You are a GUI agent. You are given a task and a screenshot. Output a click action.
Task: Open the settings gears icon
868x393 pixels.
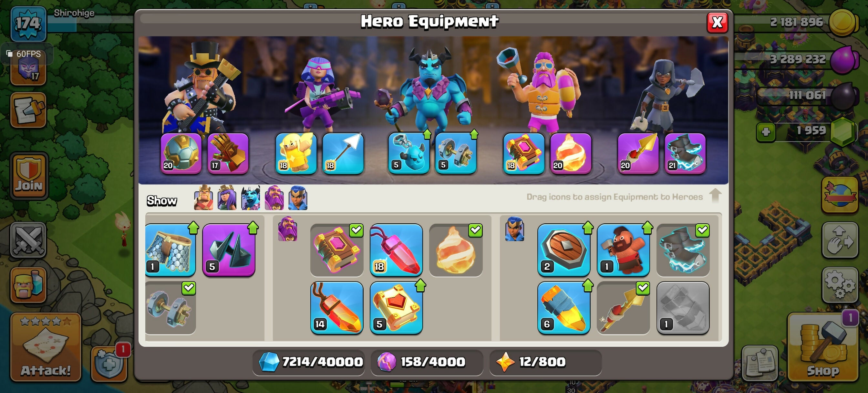click(x=840, y=285)
